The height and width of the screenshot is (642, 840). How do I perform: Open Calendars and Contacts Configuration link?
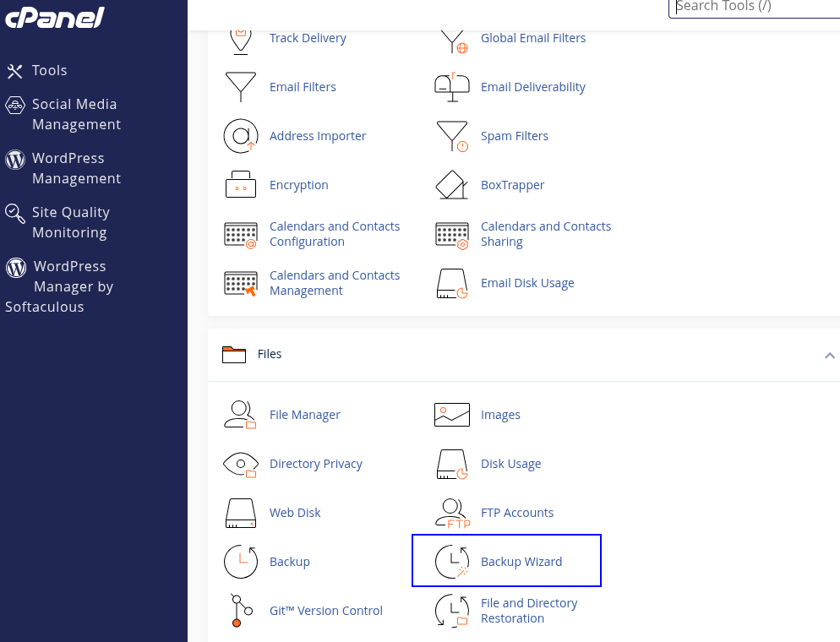coord(335,234)
